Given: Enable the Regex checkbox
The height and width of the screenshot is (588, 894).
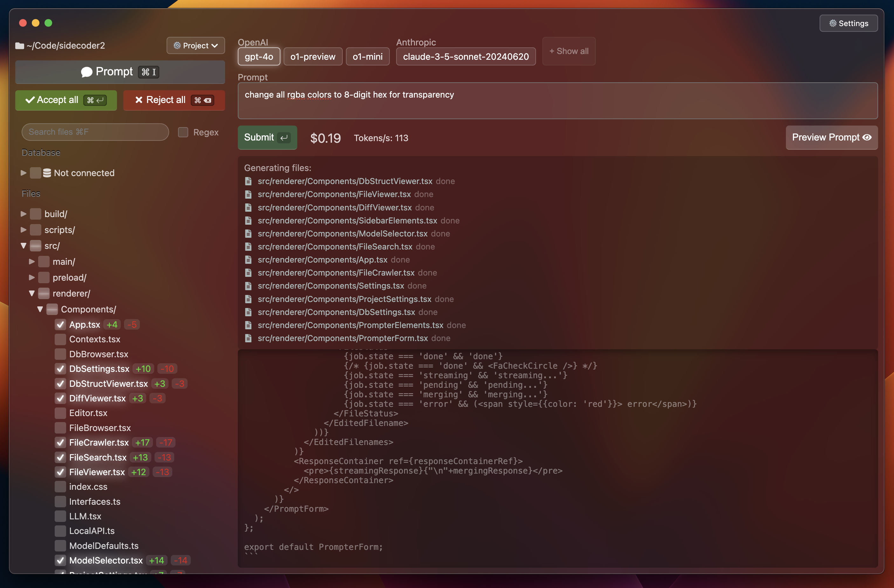Looking at the screenshot, I should tap(183, 132).
